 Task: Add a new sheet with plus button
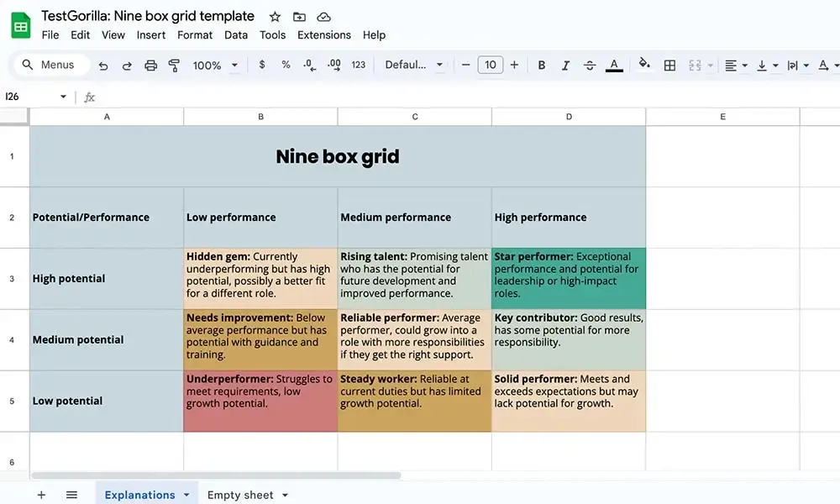(x=41, y=495)
